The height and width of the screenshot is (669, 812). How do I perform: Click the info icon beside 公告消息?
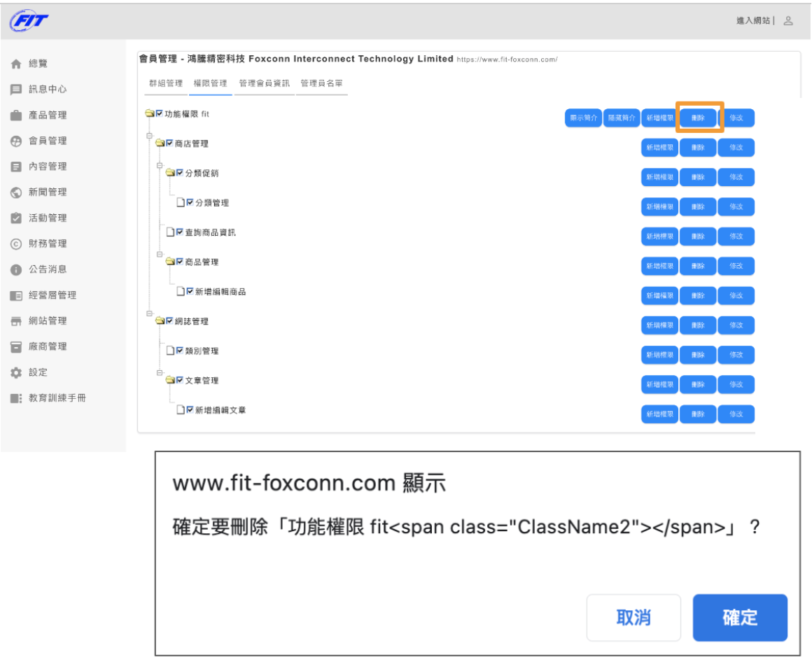(16, 270)
